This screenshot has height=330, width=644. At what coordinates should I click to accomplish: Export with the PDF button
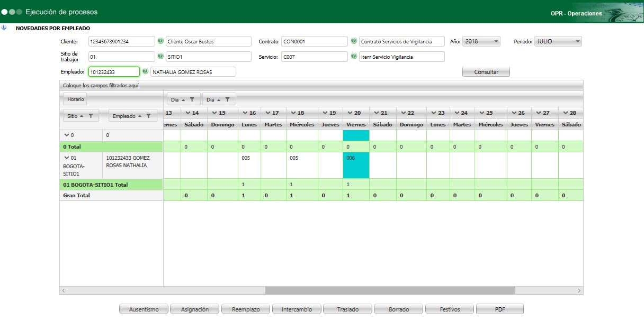point(500,309)
